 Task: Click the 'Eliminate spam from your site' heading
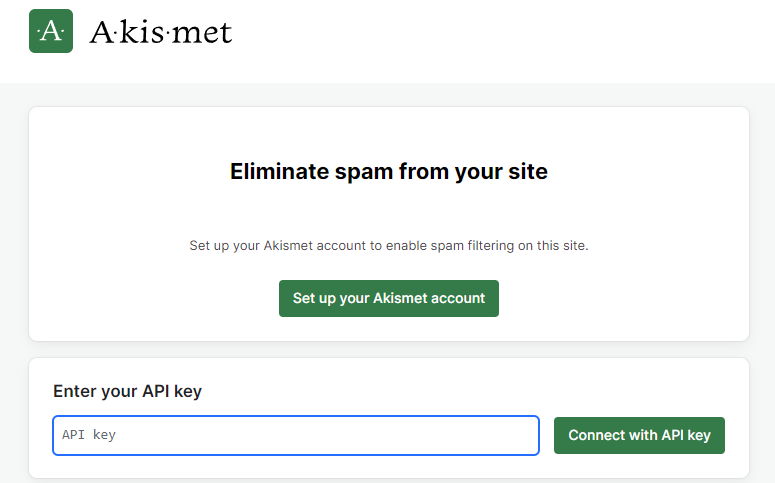tap(389, 171)
